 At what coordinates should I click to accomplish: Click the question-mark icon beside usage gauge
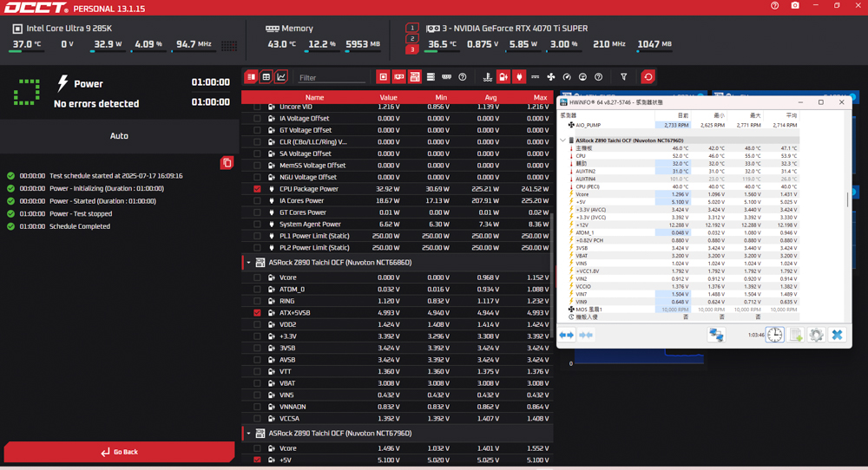pos(598,77)
